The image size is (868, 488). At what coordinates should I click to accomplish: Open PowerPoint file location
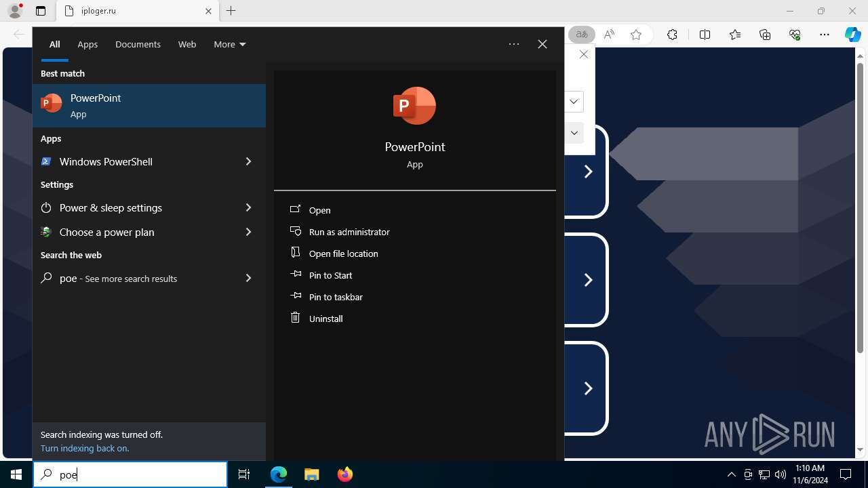click(x=343, y=253)
